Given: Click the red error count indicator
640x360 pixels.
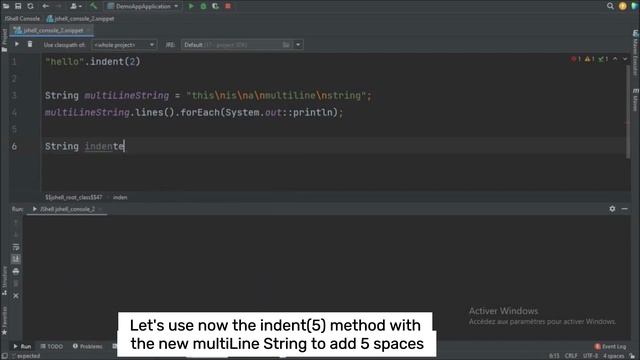Looking at the screenshot, I should [x=576, y=59].
